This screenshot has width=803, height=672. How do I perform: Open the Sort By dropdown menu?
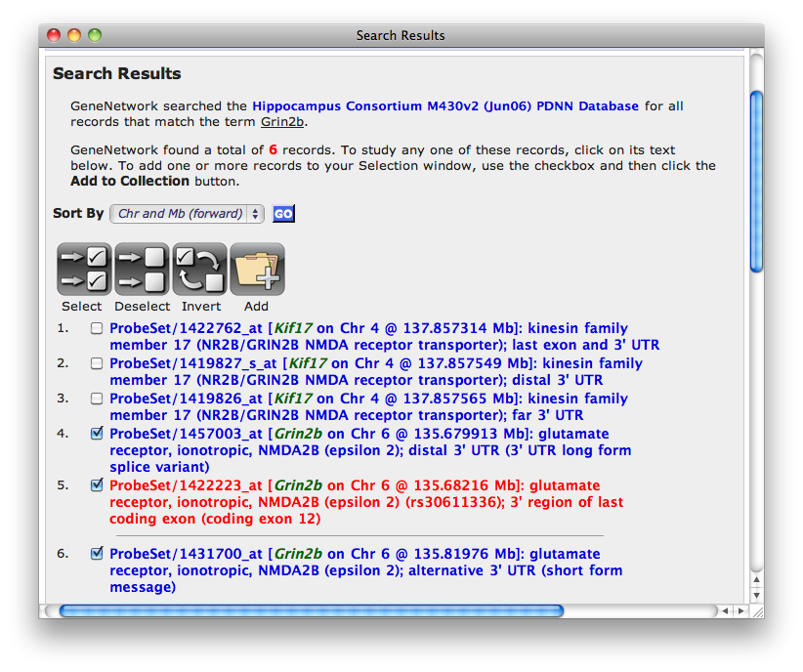pos(187,214)
